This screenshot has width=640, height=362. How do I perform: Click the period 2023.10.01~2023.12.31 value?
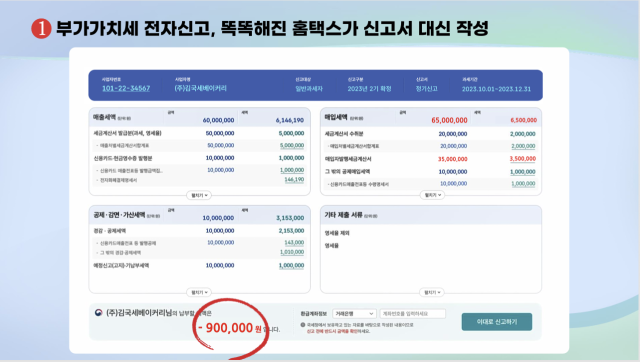496,89
